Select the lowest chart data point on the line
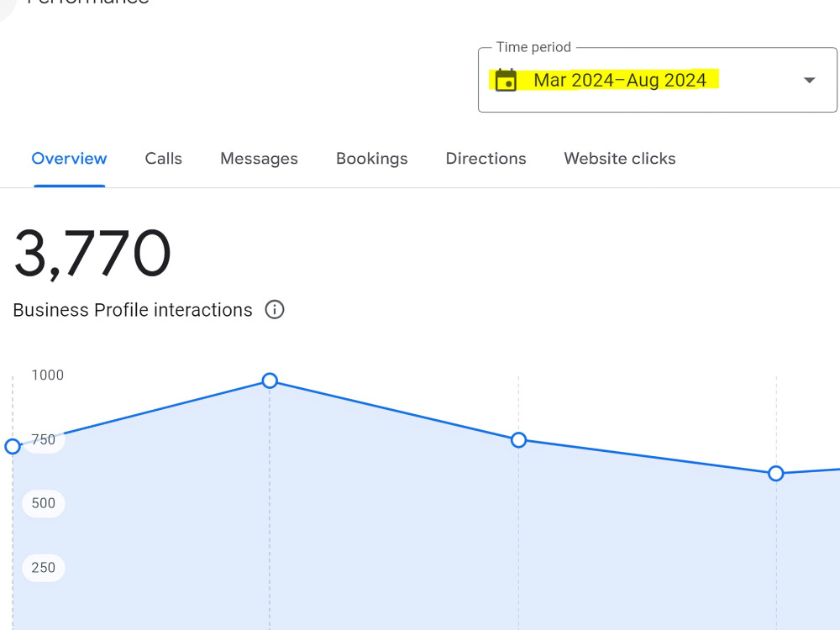This screenshot has width=840, height=630. coord(775,474)
